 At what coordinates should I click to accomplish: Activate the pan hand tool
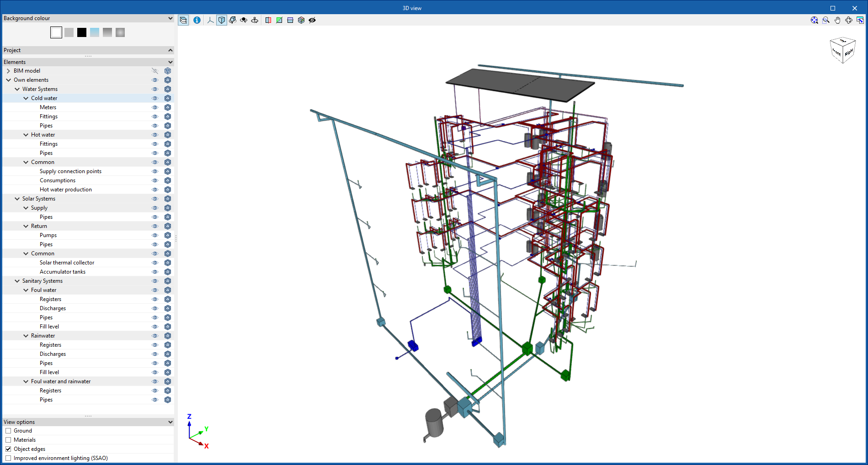[837, 20]
